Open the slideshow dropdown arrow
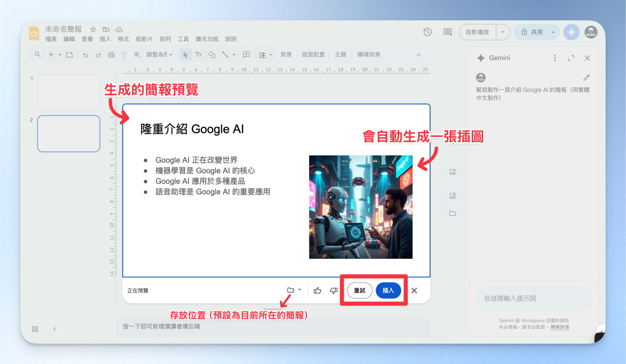This screenshot has height=364, width=626. 503,32
